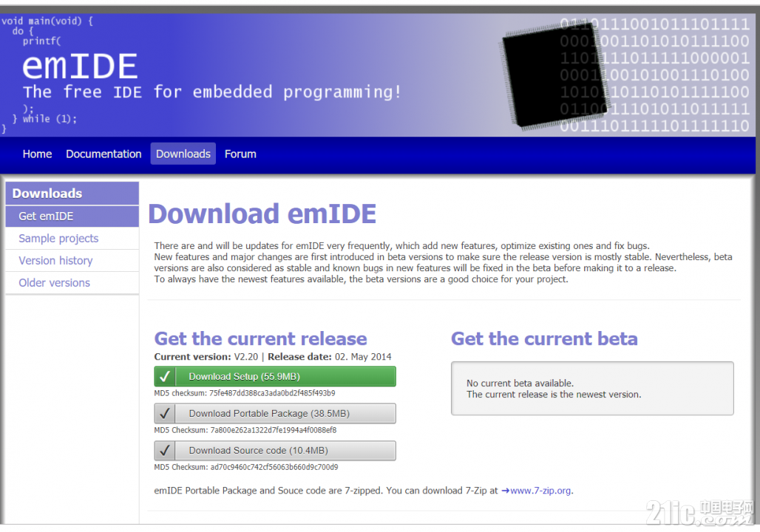Click the emIDE logo in the banner

point(80,66)
